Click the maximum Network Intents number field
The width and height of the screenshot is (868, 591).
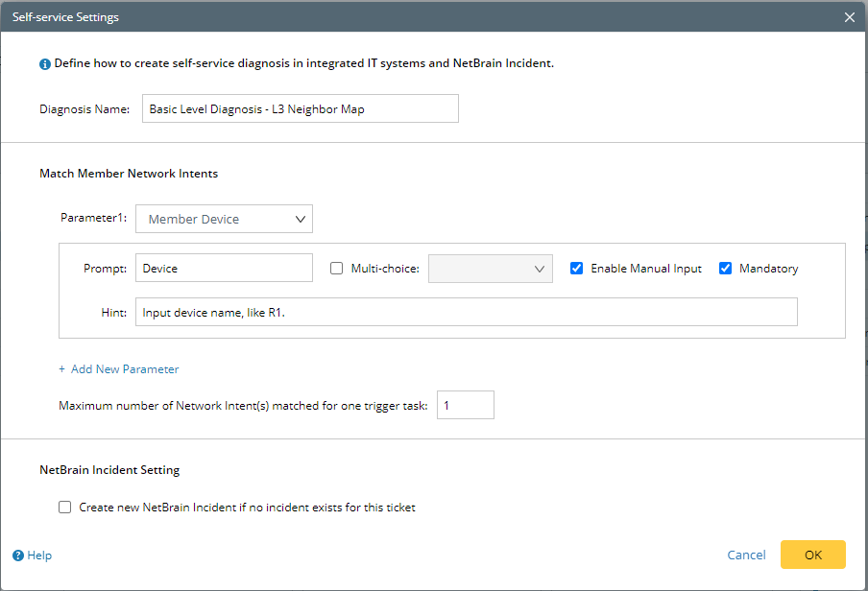pos(466,405)
